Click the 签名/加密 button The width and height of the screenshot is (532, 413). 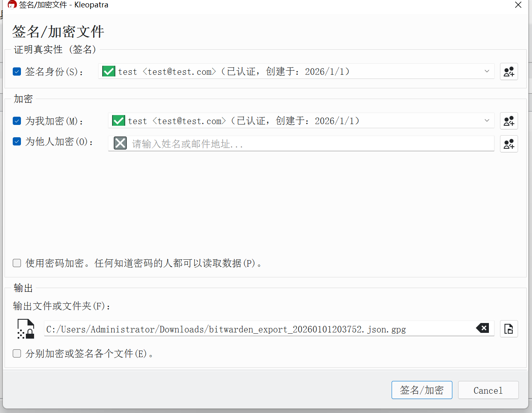[422, 390]
